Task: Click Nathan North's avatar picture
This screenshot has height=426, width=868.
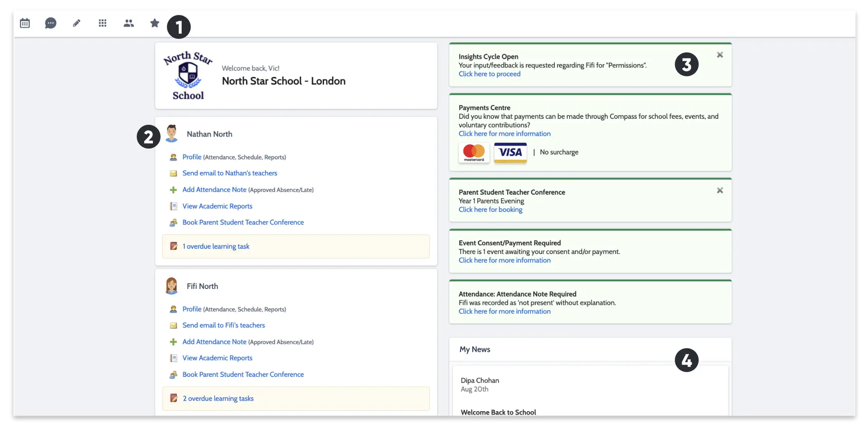Action: 172,134
